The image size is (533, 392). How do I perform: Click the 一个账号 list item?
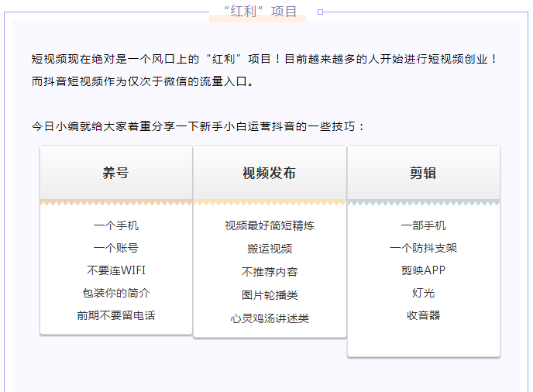pos(116,248)
